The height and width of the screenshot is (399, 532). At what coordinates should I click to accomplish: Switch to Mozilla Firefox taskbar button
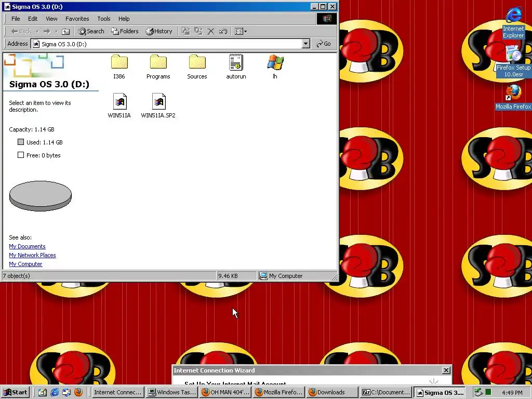[x=279, y=392]
